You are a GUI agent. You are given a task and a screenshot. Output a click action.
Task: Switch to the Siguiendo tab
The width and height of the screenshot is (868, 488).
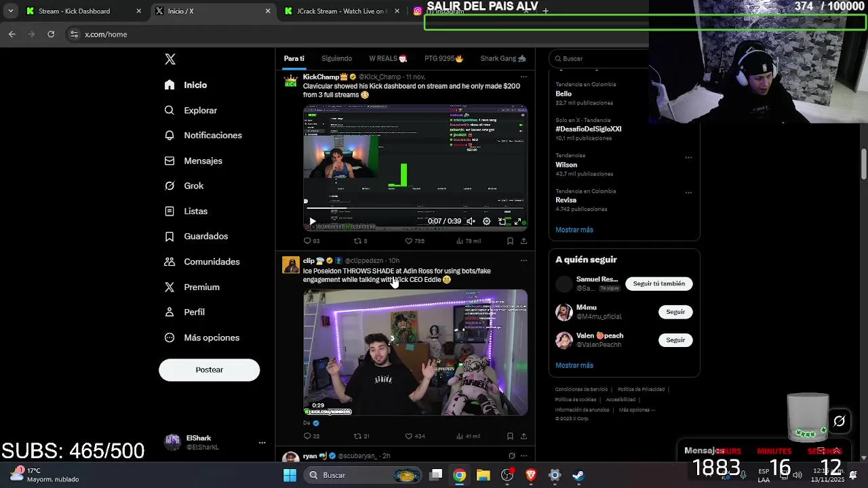coord(336,58)
